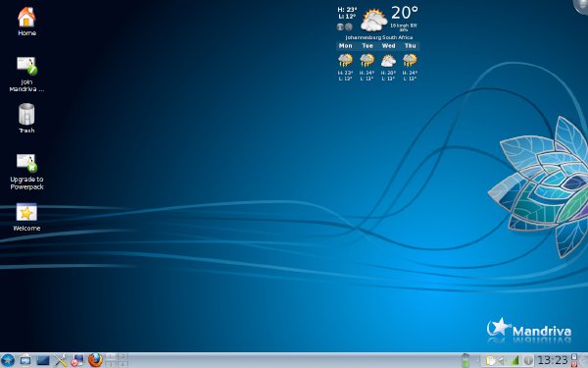The width and height of the screenshot is (588, 368).
Task: Click the current weather cloud-sun icon
Action: point(373,20)
